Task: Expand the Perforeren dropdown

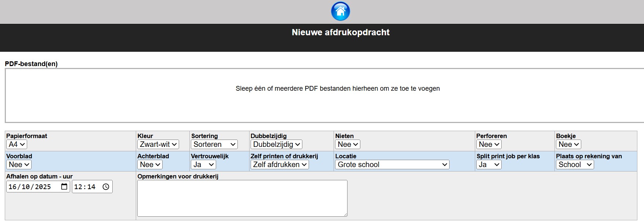Action: (x=489, y=144)
